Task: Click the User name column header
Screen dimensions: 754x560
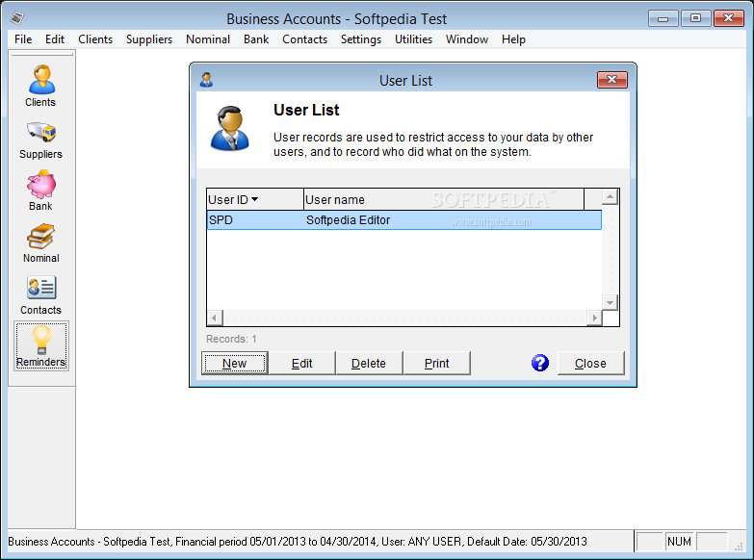Action: pos(444,199)
